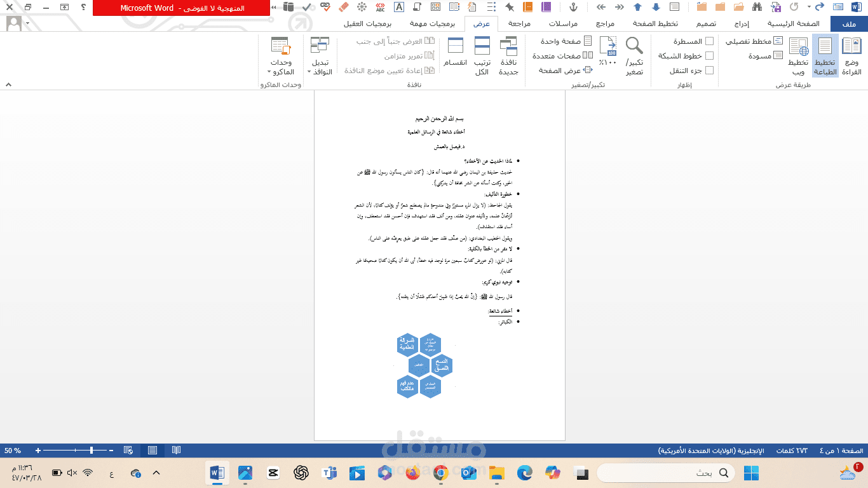
Task: Open Macros (وحدات الماكرو) dropdown
Action: (280, 56)
